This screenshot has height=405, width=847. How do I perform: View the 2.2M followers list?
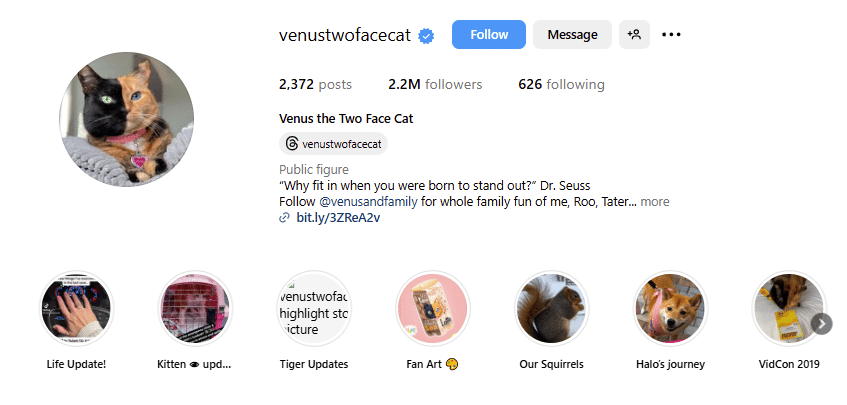point(435,85)
